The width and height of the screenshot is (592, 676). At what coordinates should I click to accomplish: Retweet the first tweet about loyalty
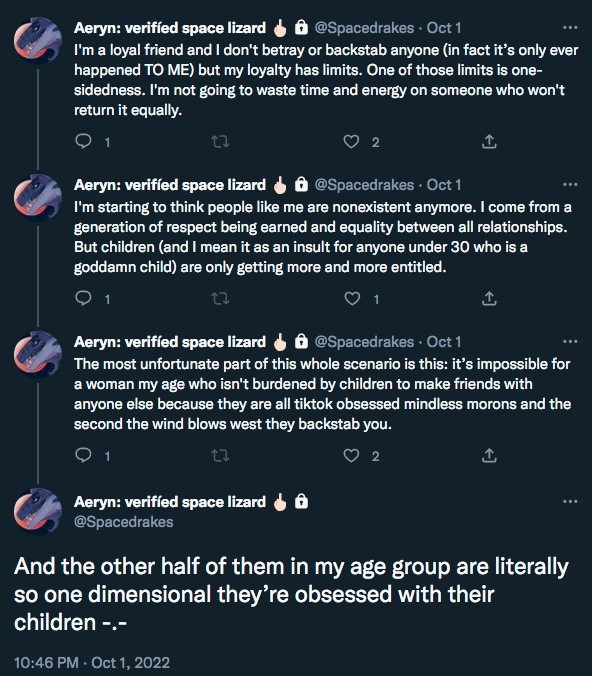(220, 141)
